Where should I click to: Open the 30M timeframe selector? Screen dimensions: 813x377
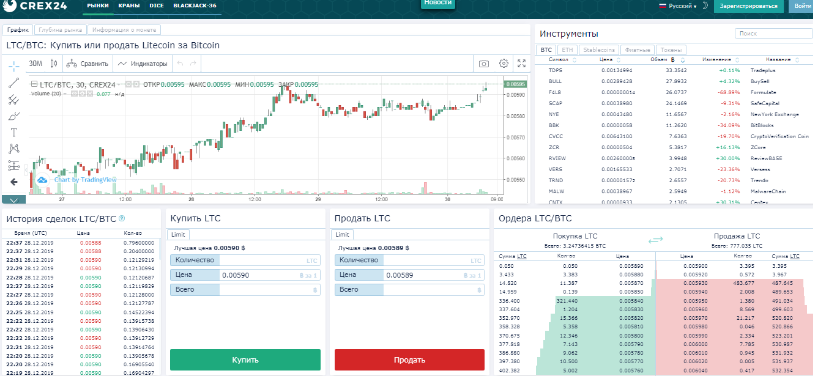(35, 64)
